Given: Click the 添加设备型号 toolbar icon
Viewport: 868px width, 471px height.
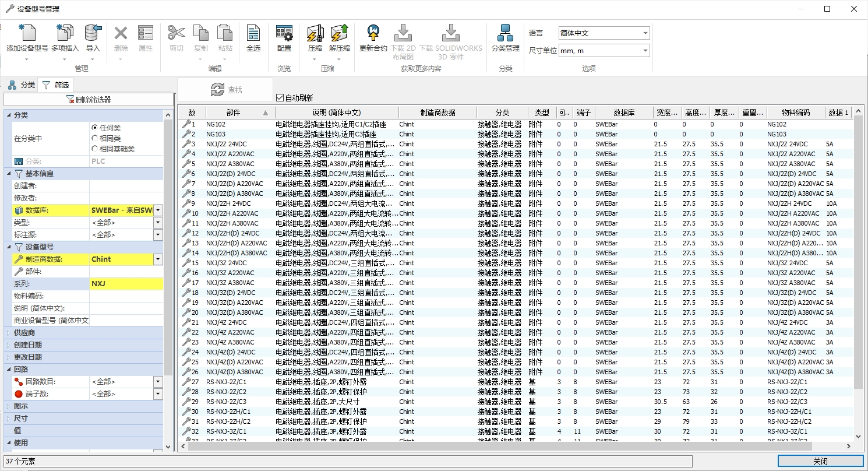Looking at the screenshot, I should point(27,33).
